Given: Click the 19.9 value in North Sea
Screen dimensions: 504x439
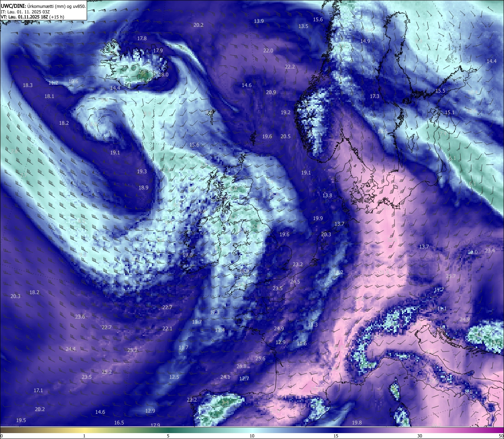Looking at the screenshot, I should [318, 219].
